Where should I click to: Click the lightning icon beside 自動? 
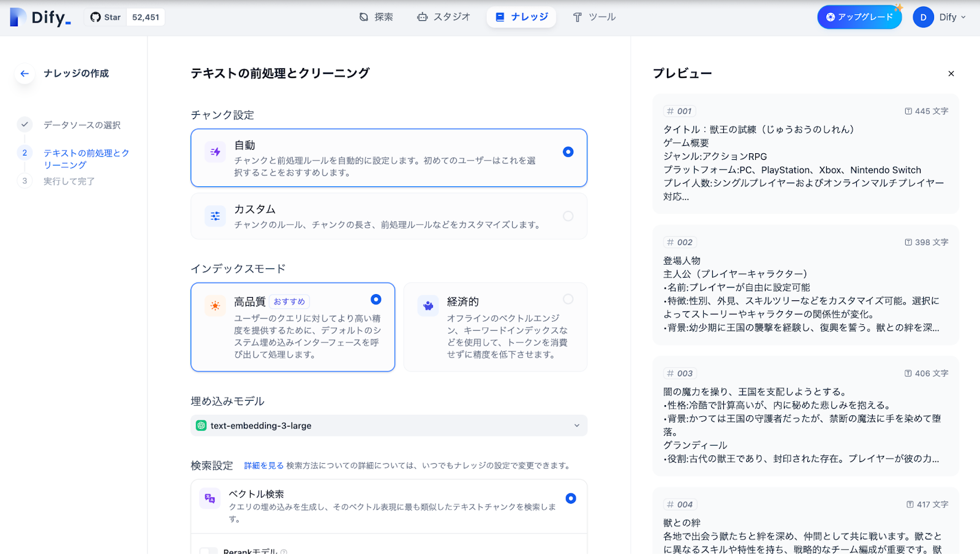click(215, 151)
